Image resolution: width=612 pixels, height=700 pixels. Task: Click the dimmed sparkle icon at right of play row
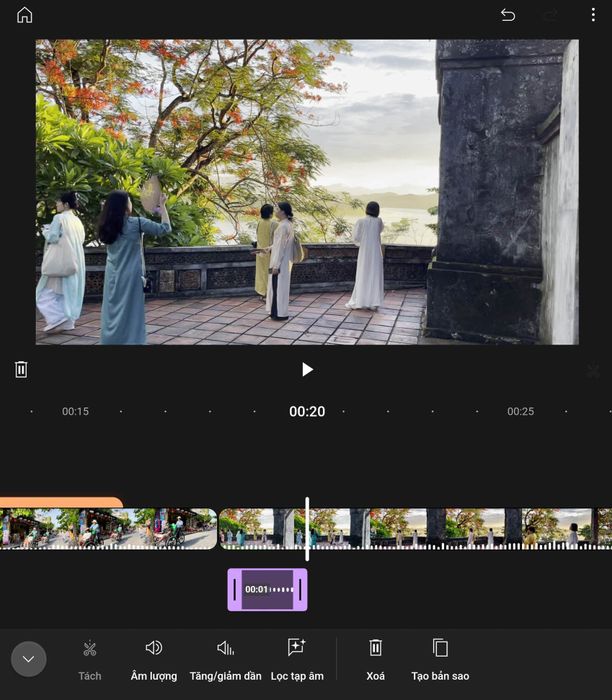(593, 371)
